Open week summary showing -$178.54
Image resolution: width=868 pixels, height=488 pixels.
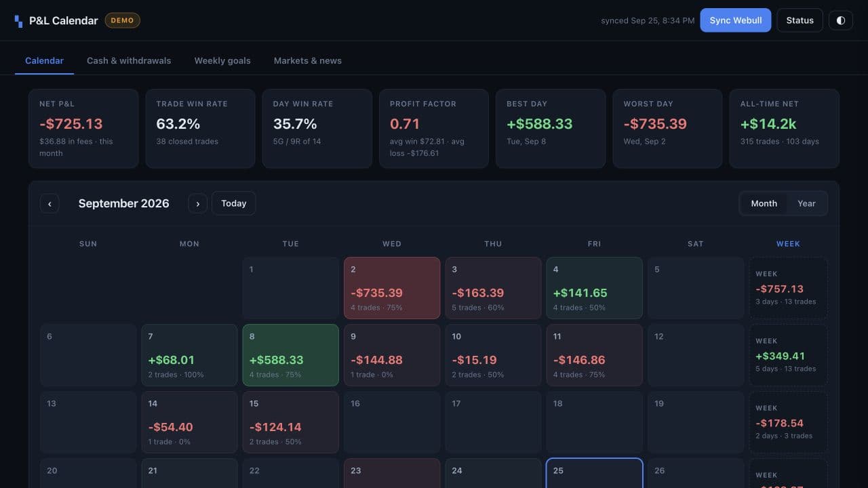point(788,422)
